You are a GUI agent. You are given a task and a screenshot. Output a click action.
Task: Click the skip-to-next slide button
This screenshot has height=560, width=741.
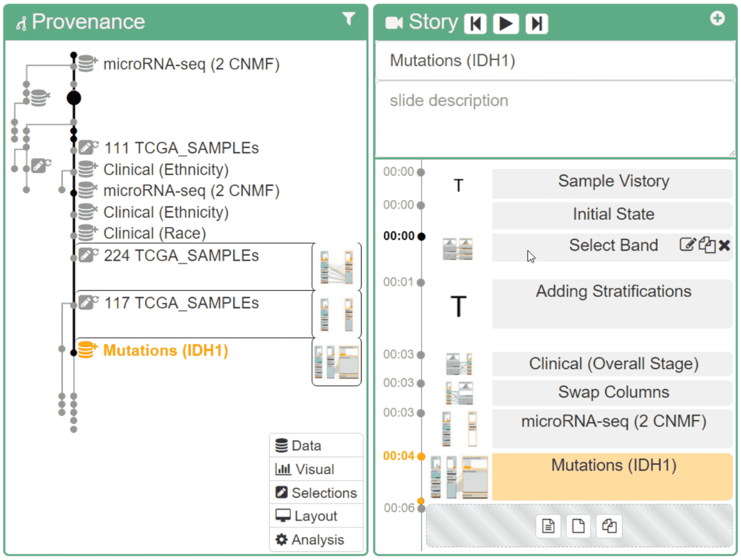pyautogui.click(x=536, y=24)
